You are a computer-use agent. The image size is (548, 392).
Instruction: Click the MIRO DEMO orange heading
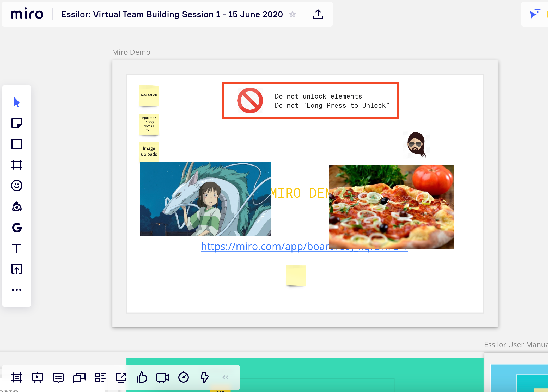click(300, 193)
